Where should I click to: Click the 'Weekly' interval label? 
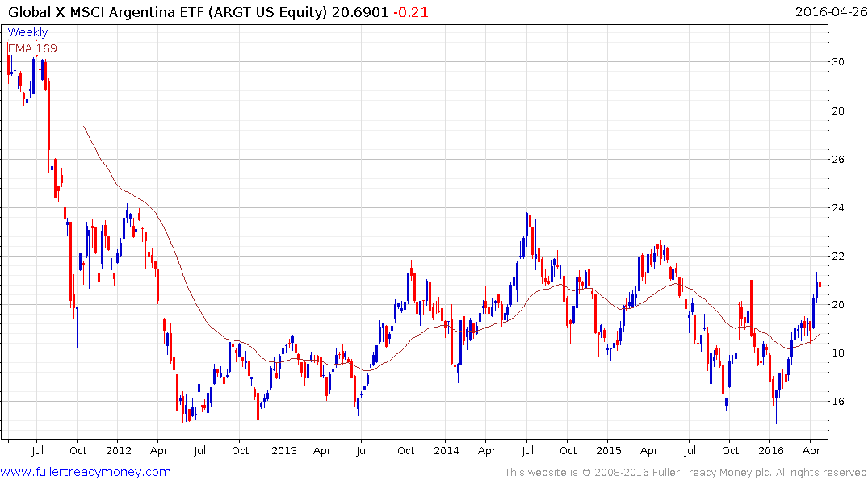pyautogui.click(x=27, y=32)
